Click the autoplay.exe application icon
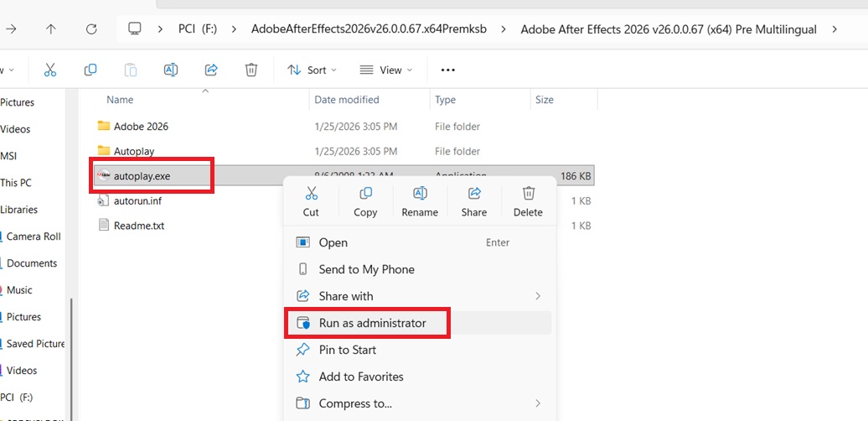The image size is (868, 421). [x=104, y=176]
